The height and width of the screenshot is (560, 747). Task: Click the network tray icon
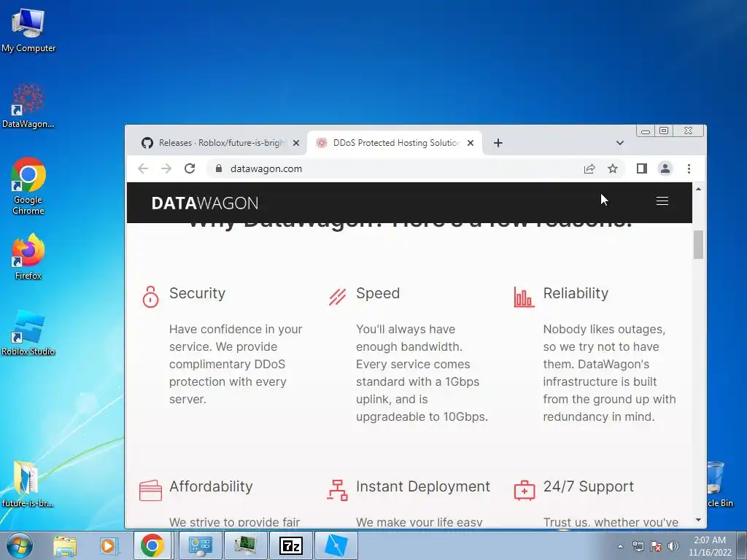pos(638,546)
